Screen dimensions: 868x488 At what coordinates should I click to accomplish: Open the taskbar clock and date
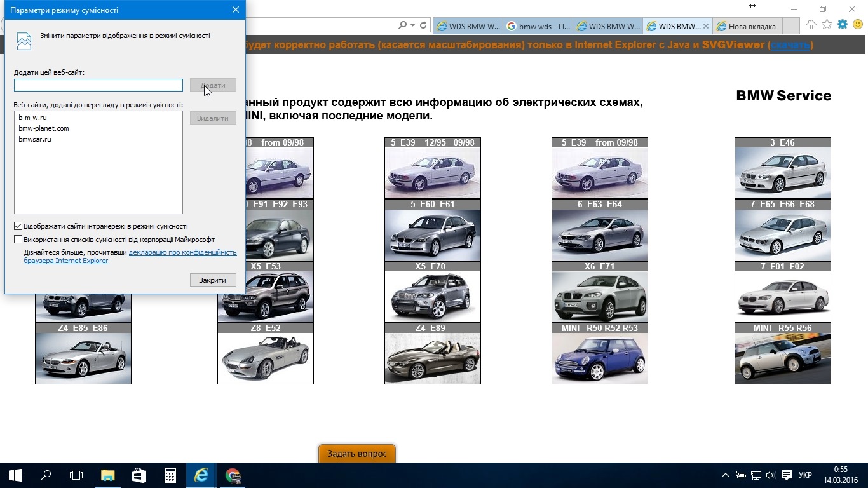click(840, 475)
